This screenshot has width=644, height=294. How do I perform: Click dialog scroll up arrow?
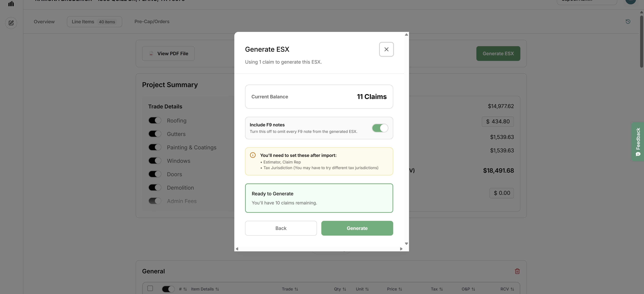pos(406,34)
